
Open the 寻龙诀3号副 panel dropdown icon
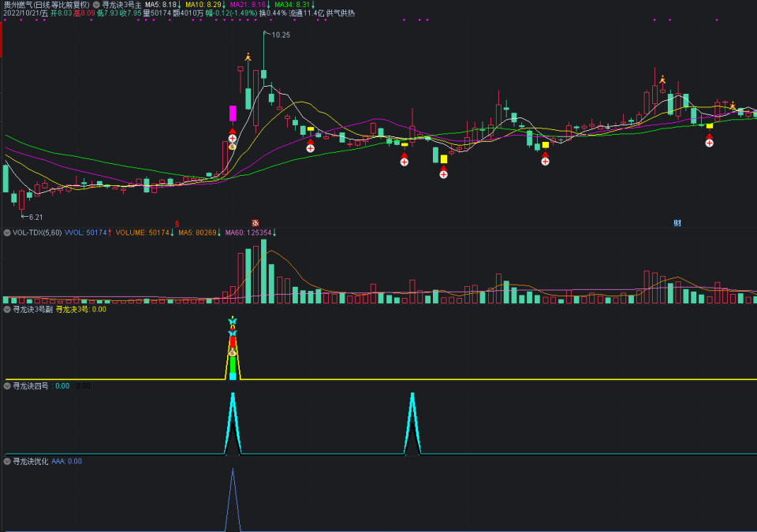[7, 310]
